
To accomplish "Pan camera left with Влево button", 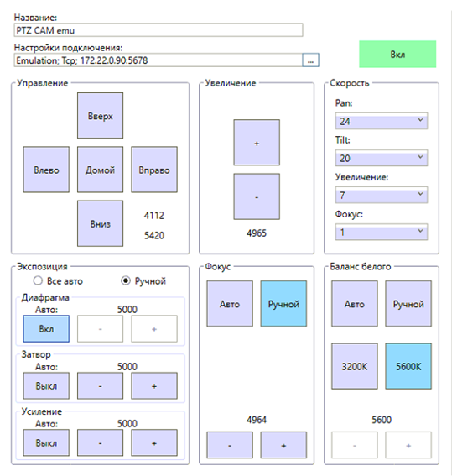I will [x=46, y=170].
